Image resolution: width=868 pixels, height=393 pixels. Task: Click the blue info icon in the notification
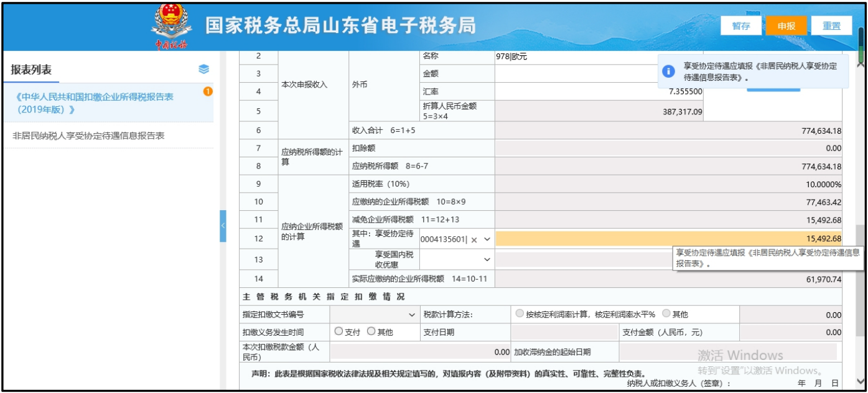click(669, 72)
